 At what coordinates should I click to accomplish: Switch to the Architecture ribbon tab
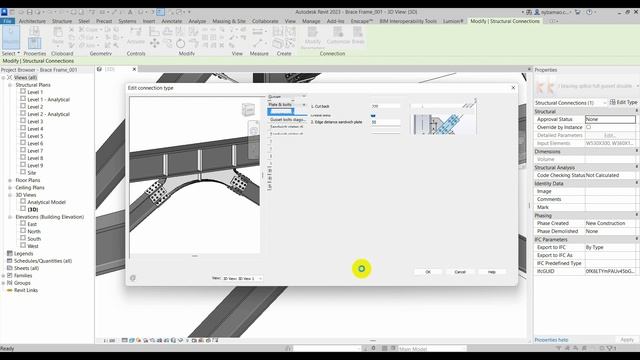click(x=32, y=21)
